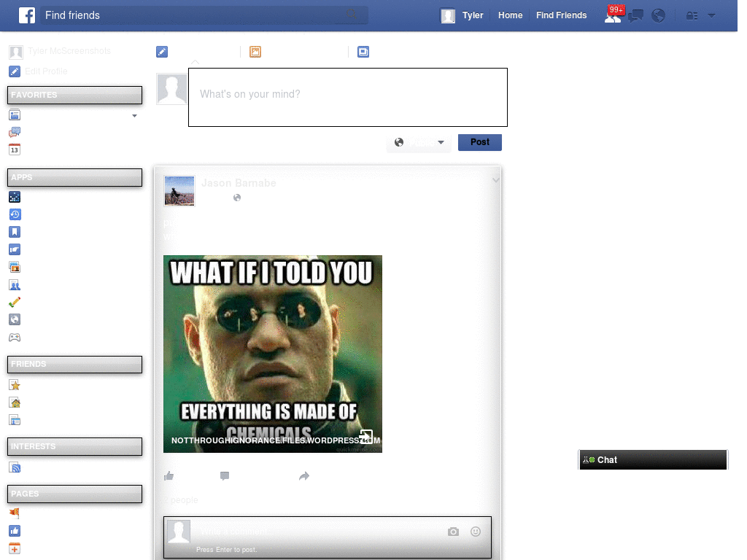
Task: Expand the account menu arrow in the top bar
Action: tap(712, 16)
